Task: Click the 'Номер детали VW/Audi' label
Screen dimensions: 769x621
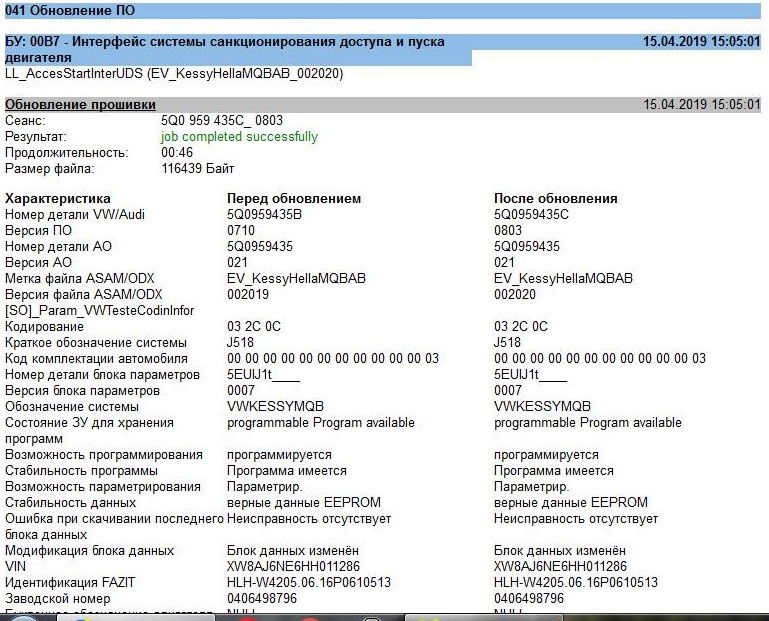Action: pyautogui.click(x=75, y=214)
